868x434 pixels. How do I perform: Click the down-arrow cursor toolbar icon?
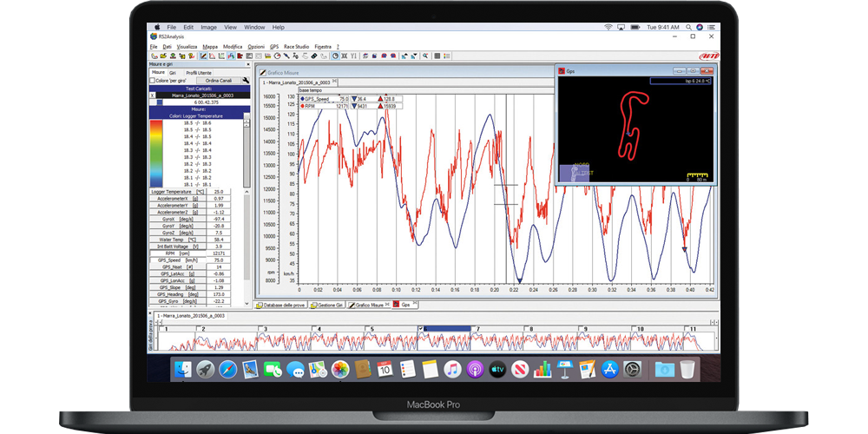(x=414, y=56)
